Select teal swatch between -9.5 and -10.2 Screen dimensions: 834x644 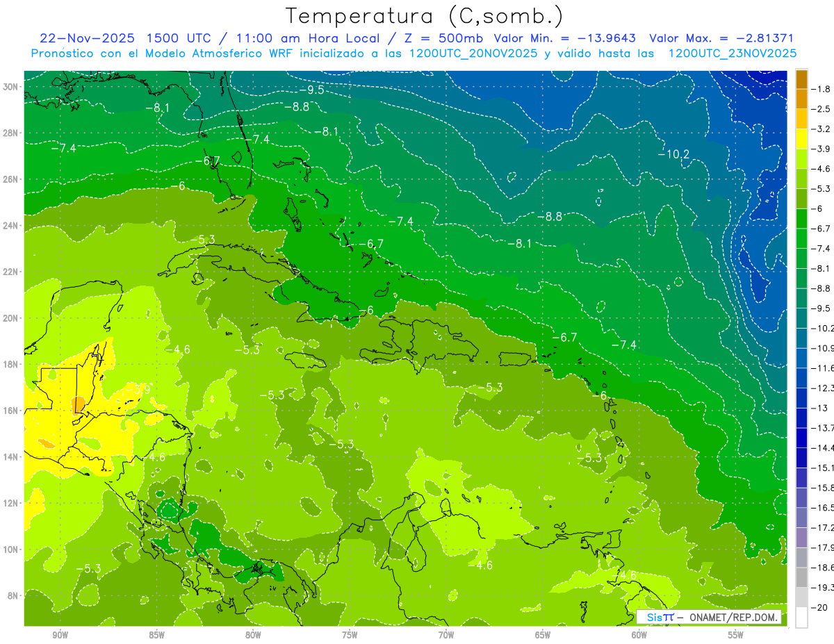point(801,318)
